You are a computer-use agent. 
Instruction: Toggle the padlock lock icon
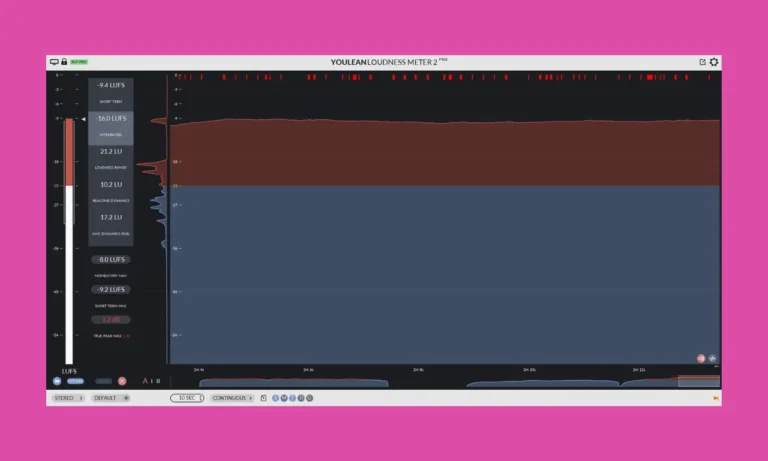64,62
